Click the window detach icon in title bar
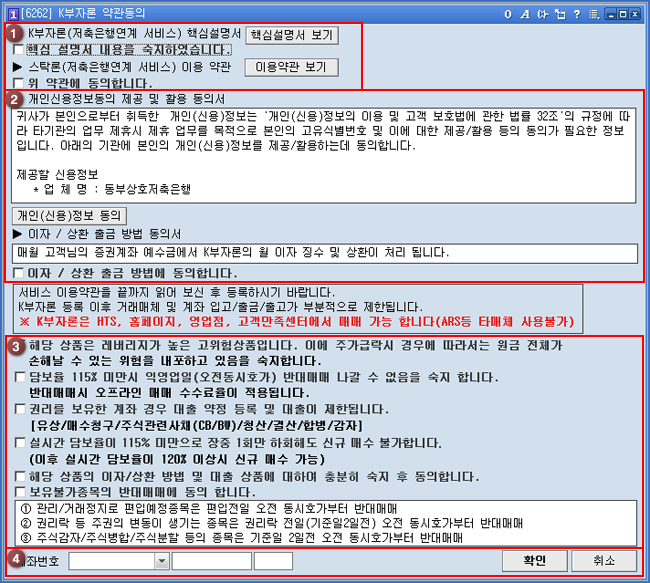Image resolution: width=650 pixels, height=583 pixels. pyautogui.click(x=558, y=12)
